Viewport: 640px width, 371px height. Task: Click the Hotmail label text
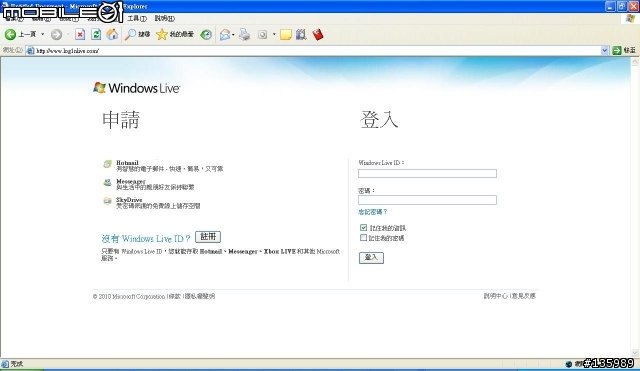pos(127,162)
